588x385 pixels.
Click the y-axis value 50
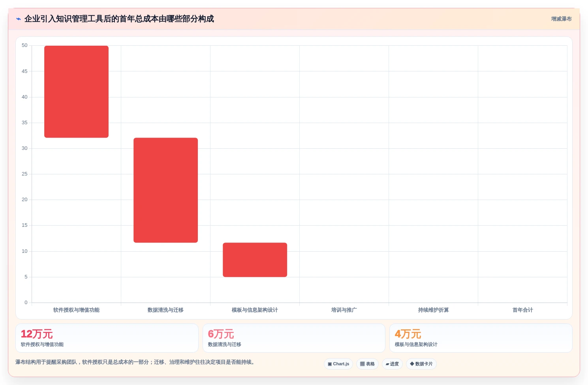click(x=24, y=45)
